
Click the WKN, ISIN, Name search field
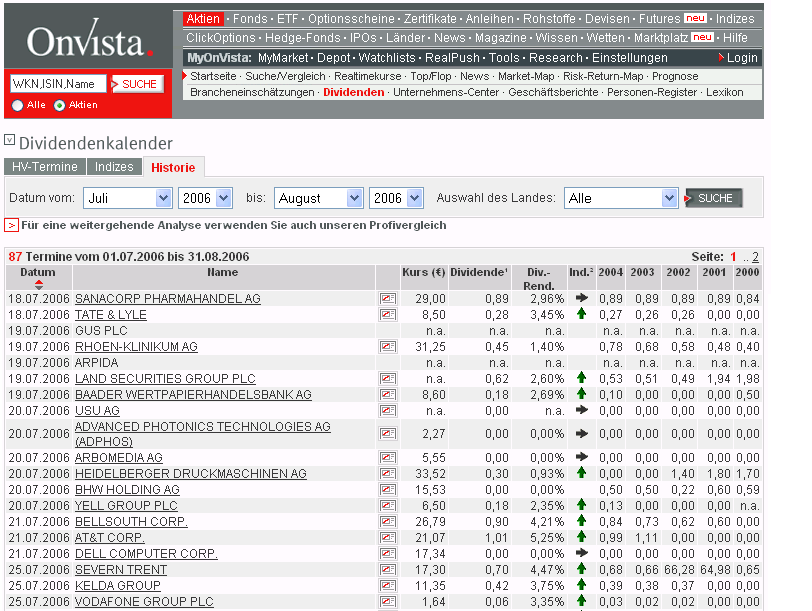pos(57,84)
